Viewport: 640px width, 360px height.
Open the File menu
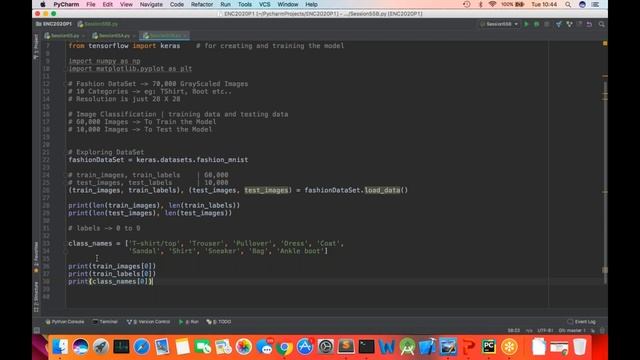click(91, 4)
